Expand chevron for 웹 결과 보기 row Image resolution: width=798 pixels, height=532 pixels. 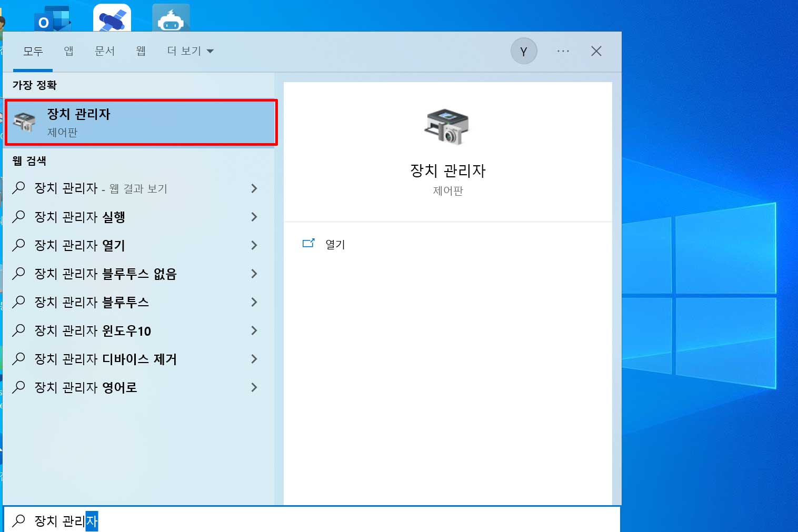click(254, 188)
